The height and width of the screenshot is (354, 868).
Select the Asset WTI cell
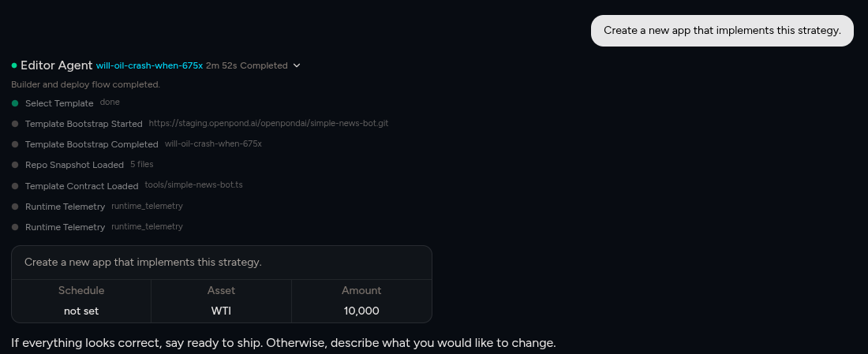pyautogui.click(x=221, y=311)
